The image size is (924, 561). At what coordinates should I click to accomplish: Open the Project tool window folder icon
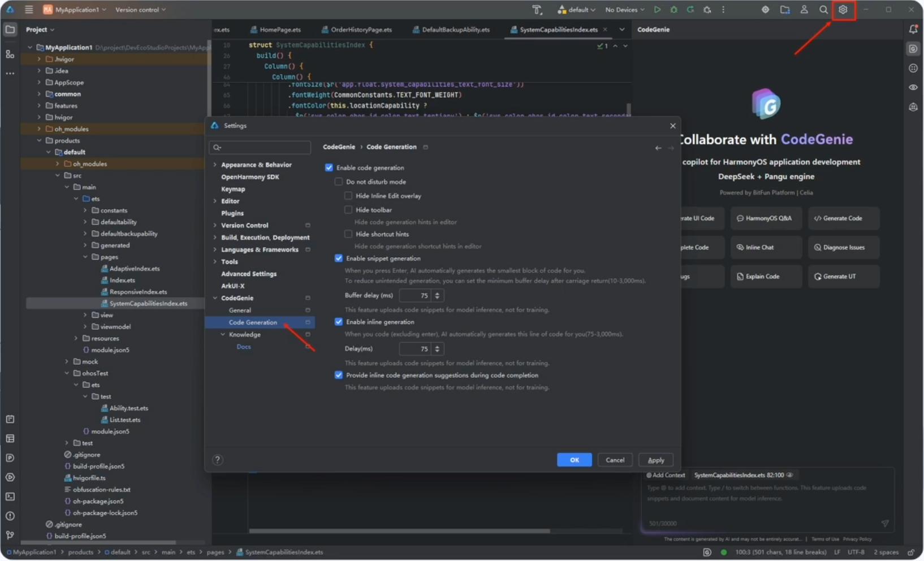click(x=10, y=29)
